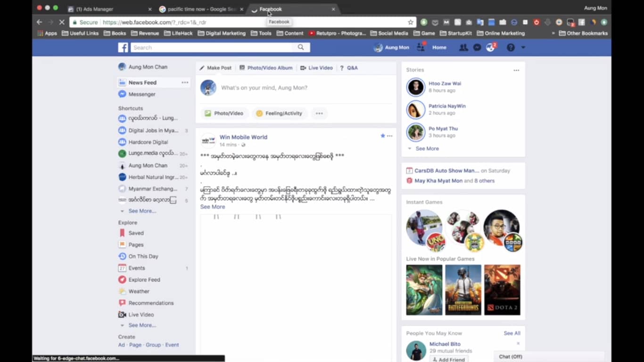644x362 pixels.
Task: Open CarsDB Auto Show event link
Action: point(446,171)
